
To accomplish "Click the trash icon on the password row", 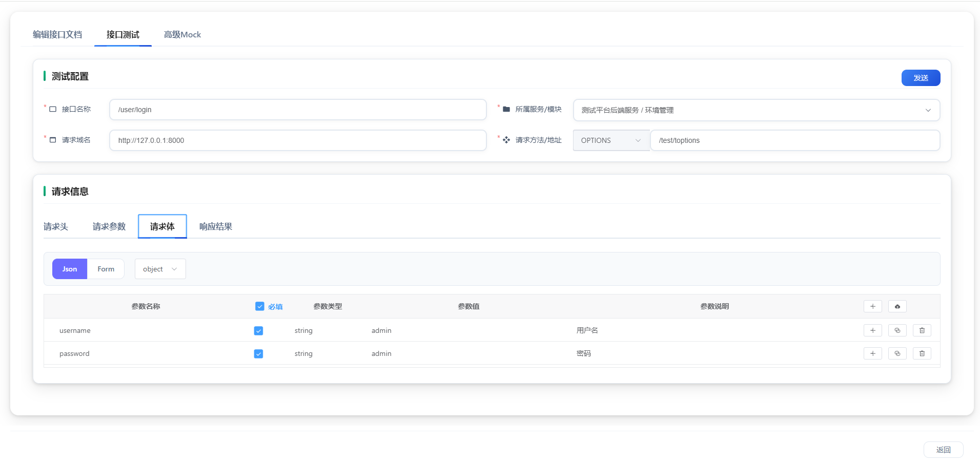I will click(x=922, y=353).
